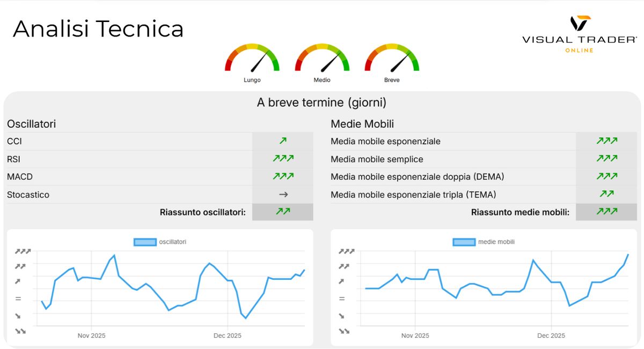Click the Nov 2025 label on oscillatori chart
Viewport: 644px width, 349px height.
coord(91,335)
